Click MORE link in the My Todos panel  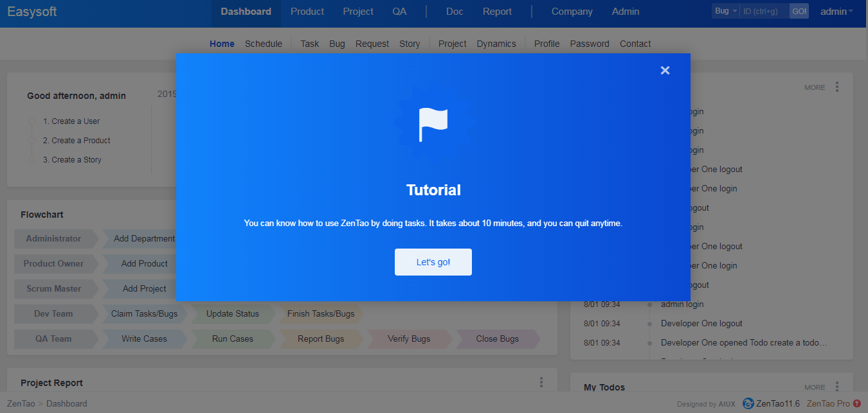(x=815, y=387)
